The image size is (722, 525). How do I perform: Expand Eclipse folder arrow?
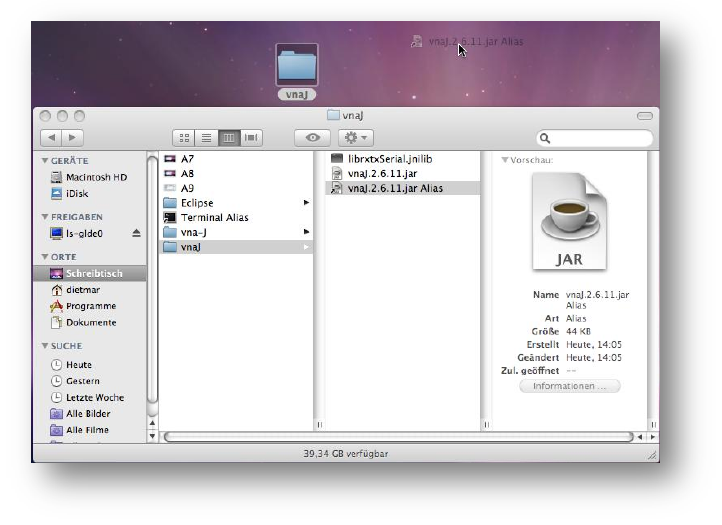point(306,203)
